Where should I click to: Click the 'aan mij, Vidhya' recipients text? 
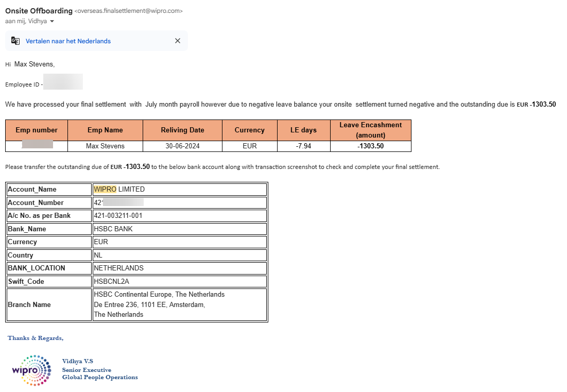[26, 22]
